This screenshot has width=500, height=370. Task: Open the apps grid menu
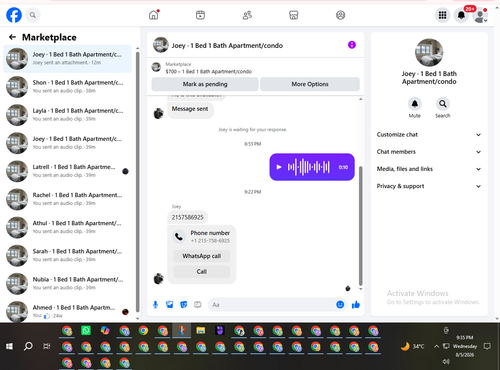click(442, 15)
